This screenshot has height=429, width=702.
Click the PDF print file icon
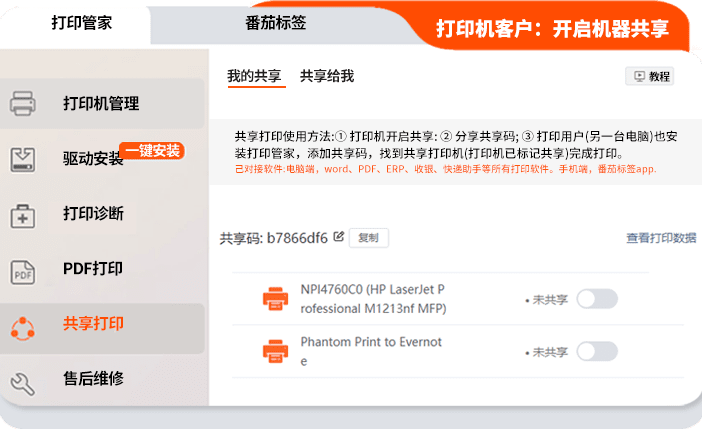pos(23,270)
